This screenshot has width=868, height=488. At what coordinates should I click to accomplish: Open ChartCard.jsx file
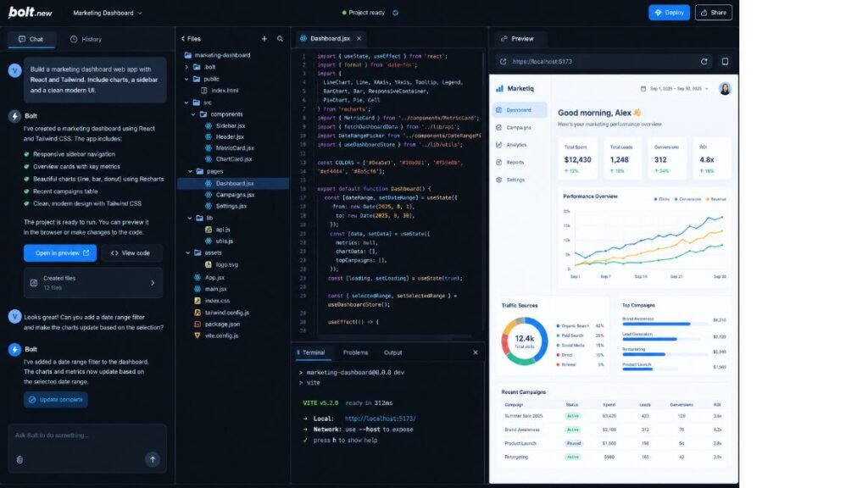click(229, 159)
